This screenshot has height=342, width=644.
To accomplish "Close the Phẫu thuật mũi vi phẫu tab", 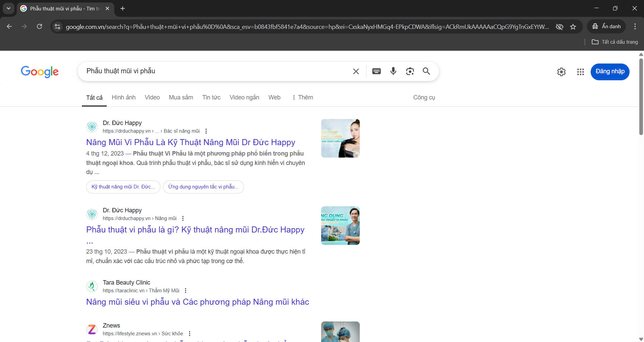I will coord(107,8).
